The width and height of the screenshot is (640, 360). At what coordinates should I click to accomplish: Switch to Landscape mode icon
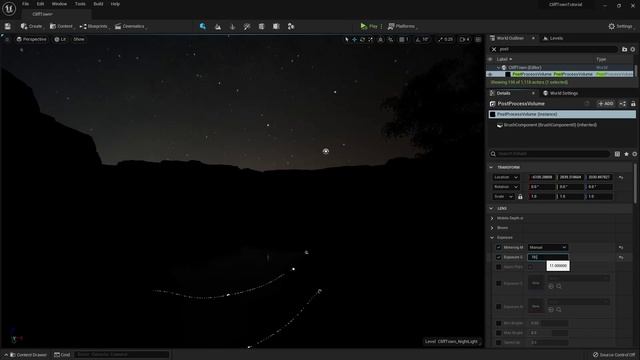[x=218, y=27]
